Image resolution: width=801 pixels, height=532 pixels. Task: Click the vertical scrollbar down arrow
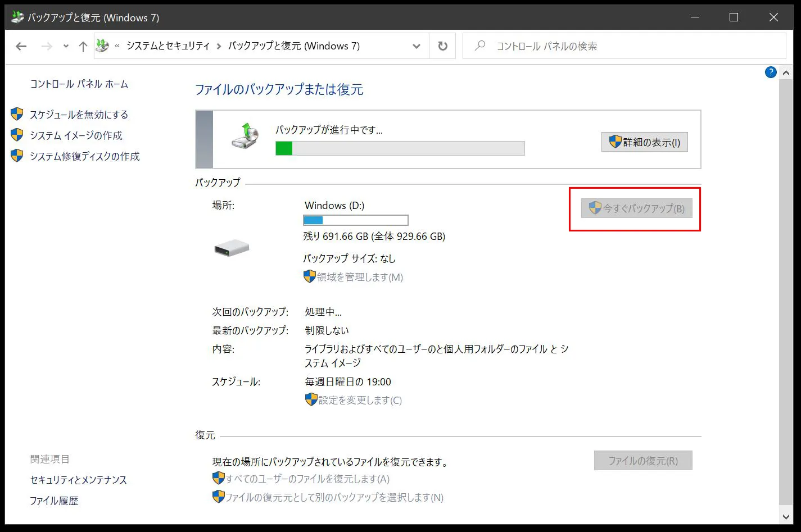[x=786, y=517]
